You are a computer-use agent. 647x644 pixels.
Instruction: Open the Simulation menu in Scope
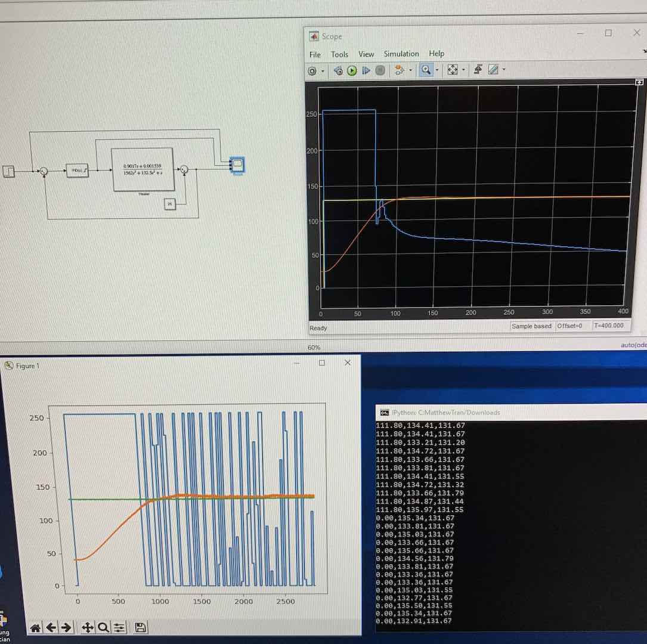[x=401, y=54]
